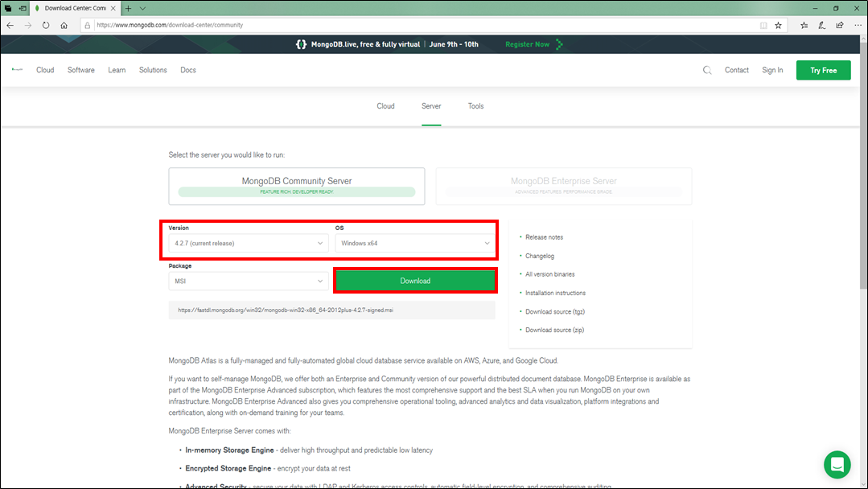Click the scrollbar down arrow
868x489 pixels.
[x=863, y=484]
